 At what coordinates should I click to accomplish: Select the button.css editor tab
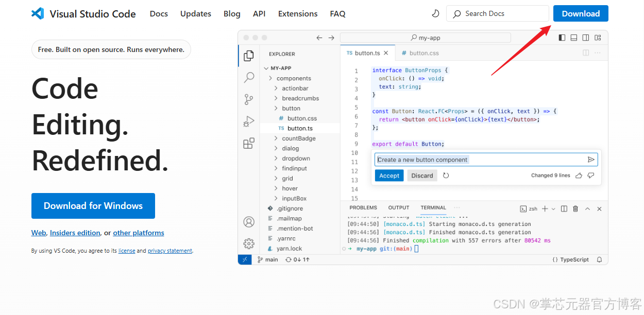pos(420,53)
